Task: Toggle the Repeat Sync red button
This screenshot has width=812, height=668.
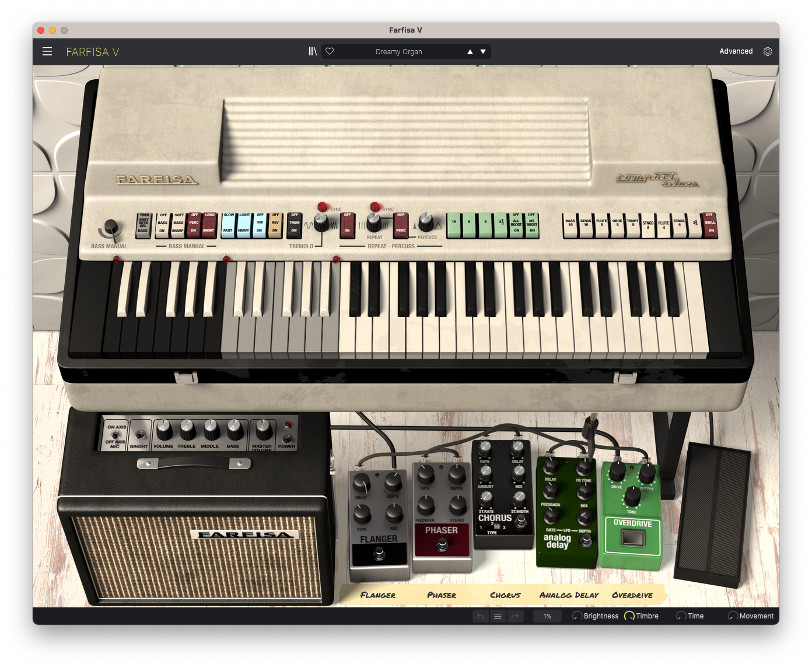Action: pyautogui.click(x=375, y=206)
